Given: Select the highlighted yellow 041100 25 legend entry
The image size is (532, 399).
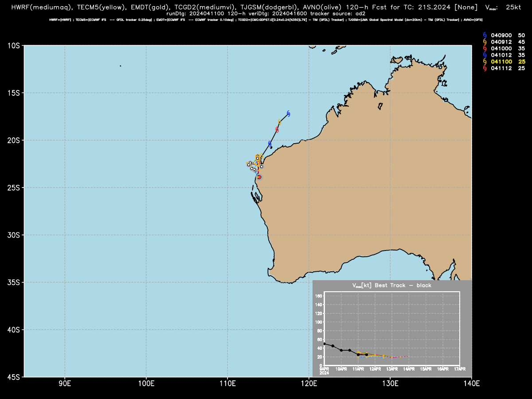Looking at the screenshot, I should coord(504,62).
